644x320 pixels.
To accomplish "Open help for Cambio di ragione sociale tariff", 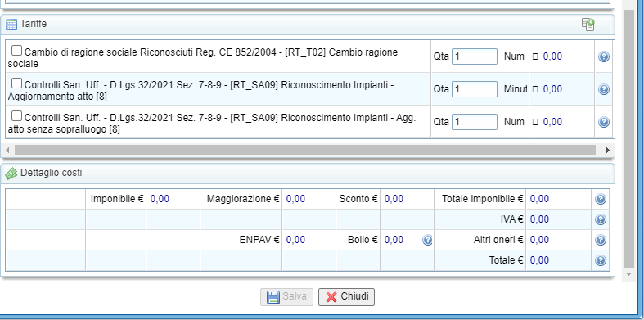I will [x=603, y=56].
